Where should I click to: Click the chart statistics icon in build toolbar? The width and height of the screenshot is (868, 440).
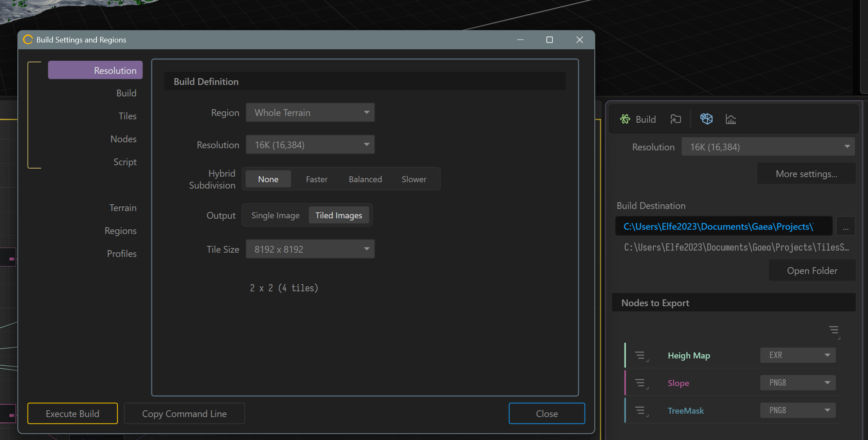pyautogui.click(x=731, y=119)
